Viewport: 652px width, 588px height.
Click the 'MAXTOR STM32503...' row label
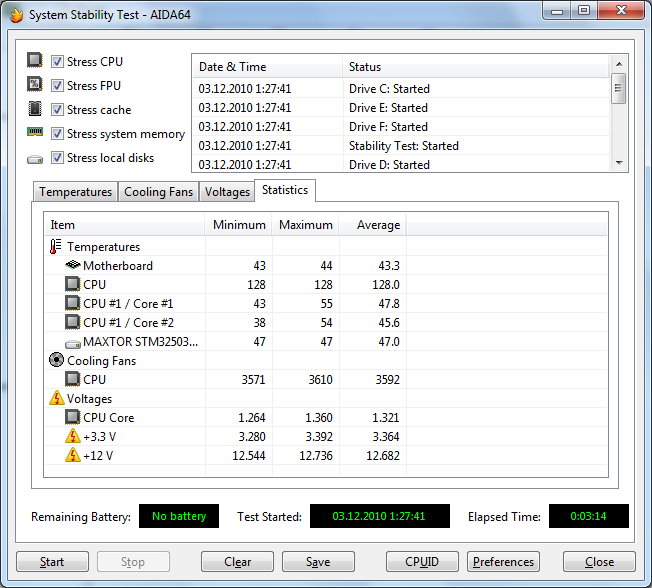click(141, 342)
